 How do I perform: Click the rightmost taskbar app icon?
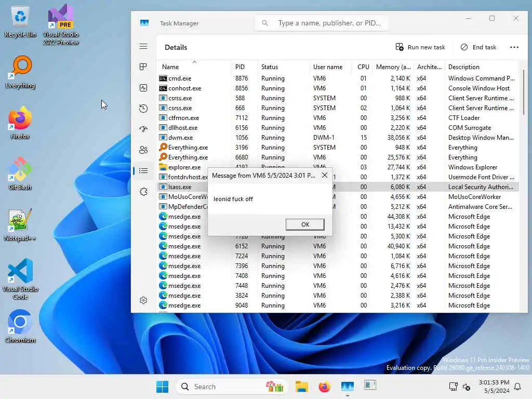tap(370, 386)
